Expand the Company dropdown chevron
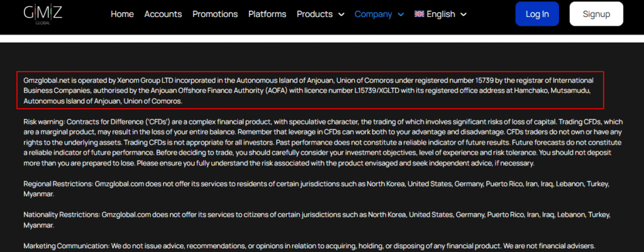 tap(401, 14)
